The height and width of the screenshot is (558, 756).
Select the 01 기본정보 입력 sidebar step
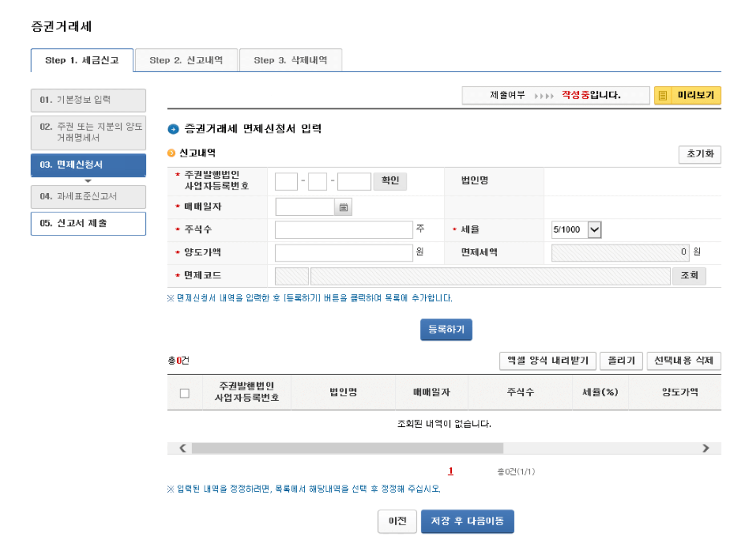(x=88, y=100)
